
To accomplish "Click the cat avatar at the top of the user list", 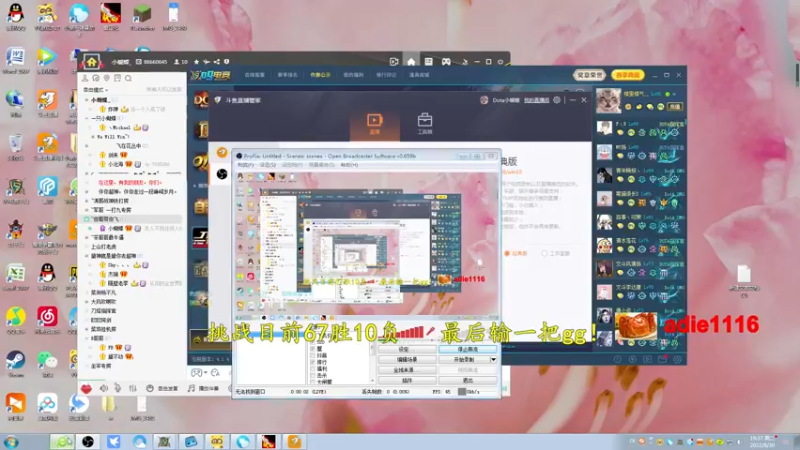I will [608, 100].
